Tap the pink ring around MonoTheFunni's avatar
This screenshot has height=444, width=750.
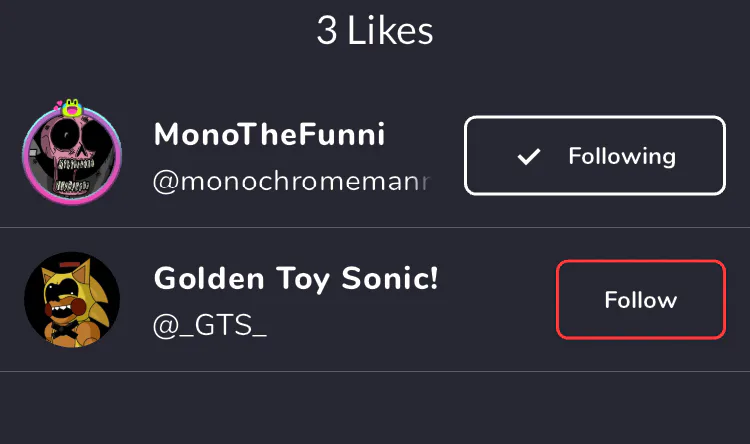click(27, 155)
